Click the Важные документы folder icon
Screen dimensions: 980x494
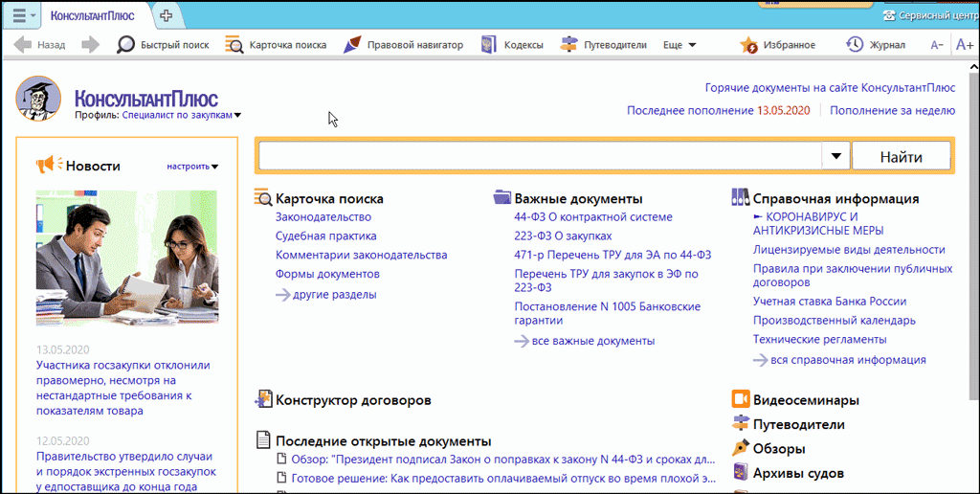click(501, 197)
